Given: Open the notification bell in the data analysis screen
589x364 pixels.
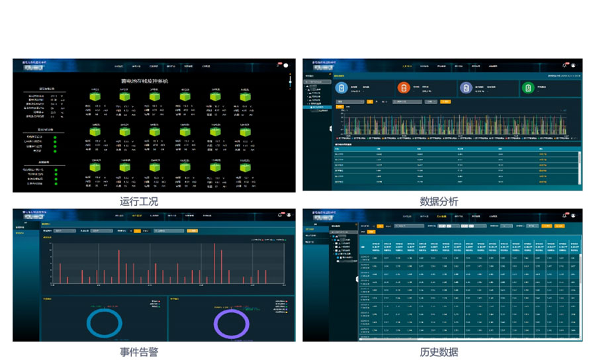Looking at the screenshot, I should 565,66.
